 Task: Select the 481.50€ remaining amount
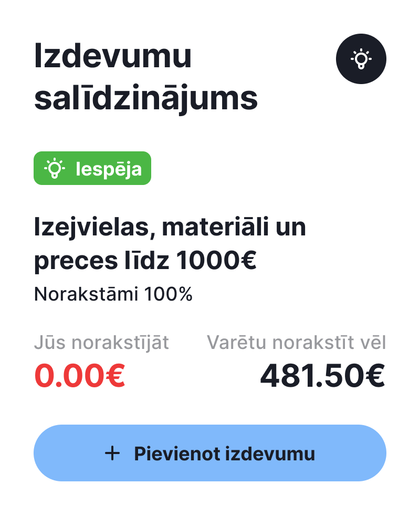(322, 375)
